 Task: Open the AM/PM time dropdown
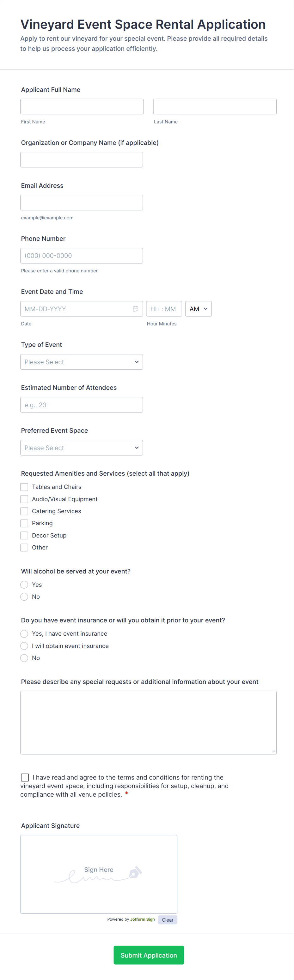(x=198, y=309)
